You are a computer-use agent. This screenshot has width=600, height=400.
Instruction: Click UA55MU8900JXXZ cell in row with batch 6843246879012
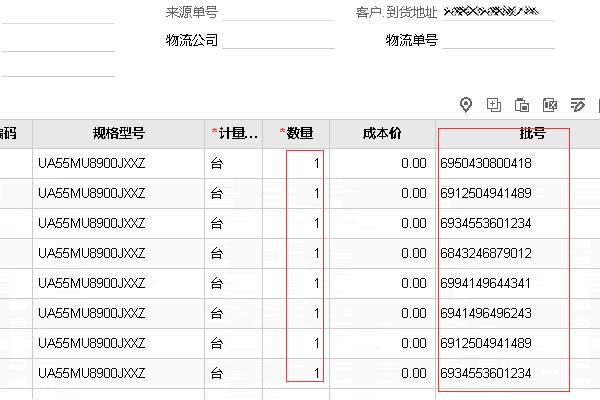click(119, 253)
